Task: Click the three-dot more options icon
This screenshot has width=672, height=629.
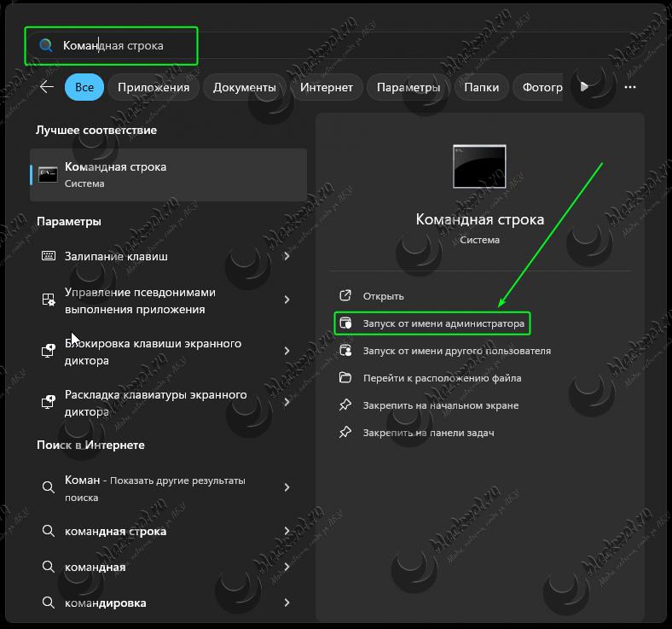Action: click(630, 87)
